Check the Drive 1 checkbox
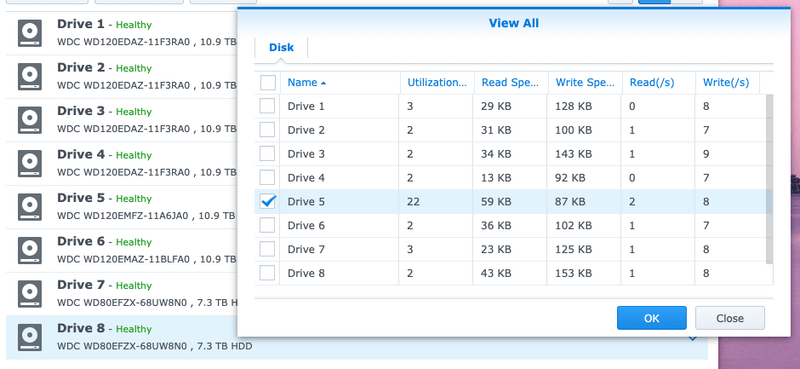Screen dimensions: 800x369 tap(267, 106)
